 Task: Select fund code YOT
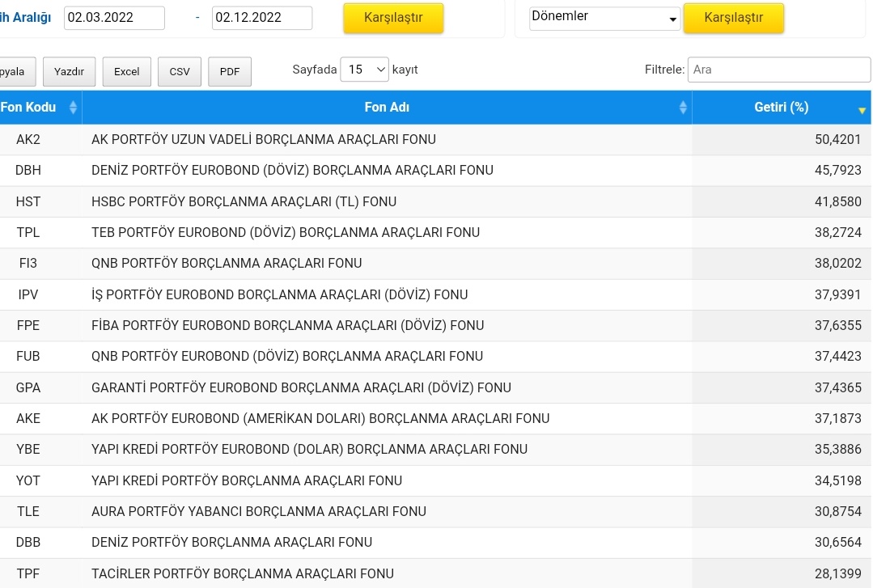(28, 480)
